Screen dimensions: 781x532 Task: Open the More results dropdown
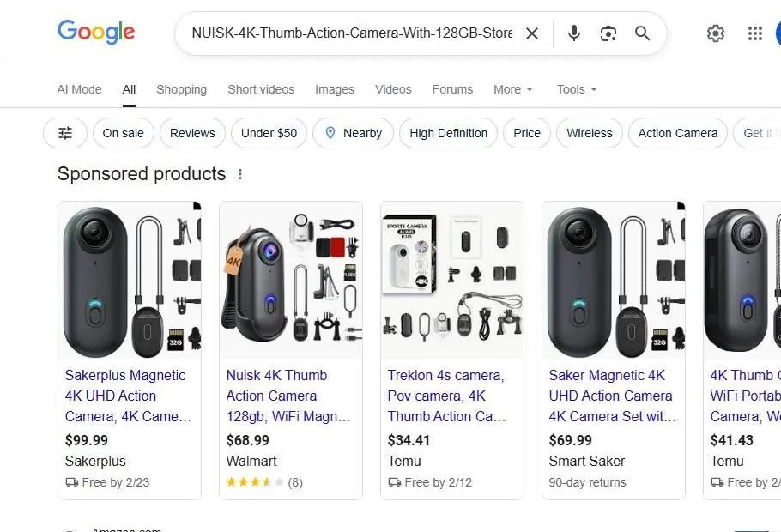click(x=512, y=89)
